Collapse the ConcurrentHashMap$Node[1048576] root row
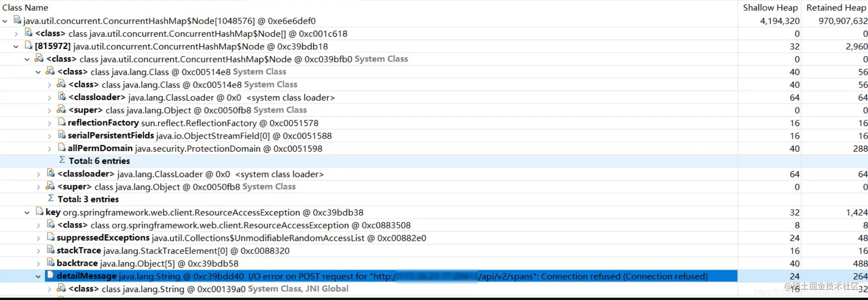The height and width of the screenshot is (300, 868). [x=5, y=21]
